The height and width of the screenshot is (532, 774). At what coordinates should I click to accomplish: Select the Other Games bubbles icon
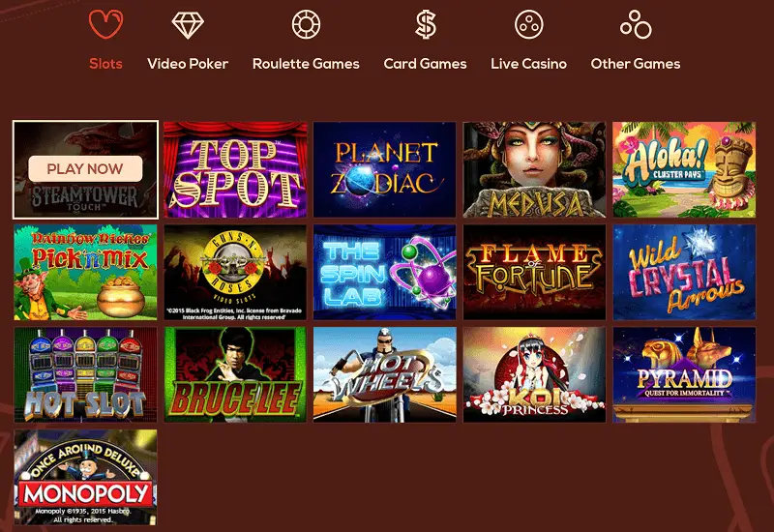[x=636, y=25]
